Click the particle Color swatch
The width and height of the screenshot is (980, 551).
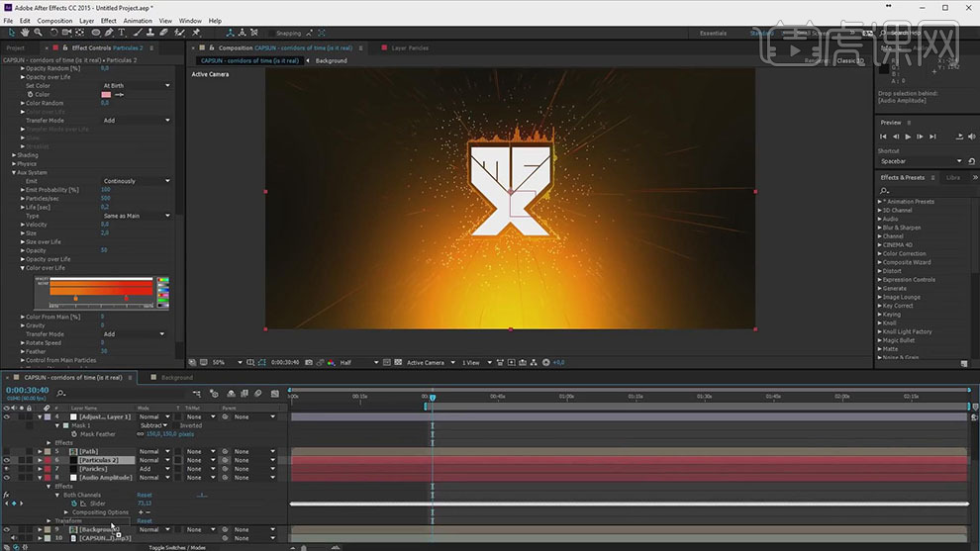tap(107, 94)
